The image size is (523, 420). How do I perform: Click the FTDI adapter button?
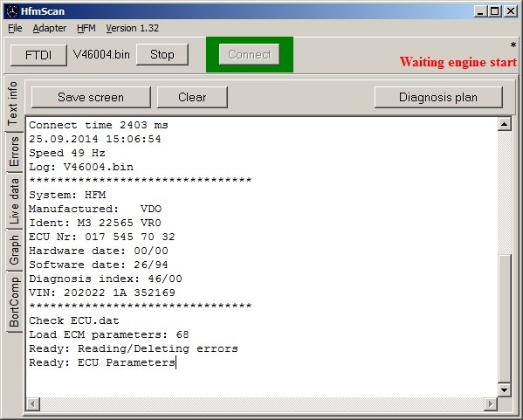[38, 55]
